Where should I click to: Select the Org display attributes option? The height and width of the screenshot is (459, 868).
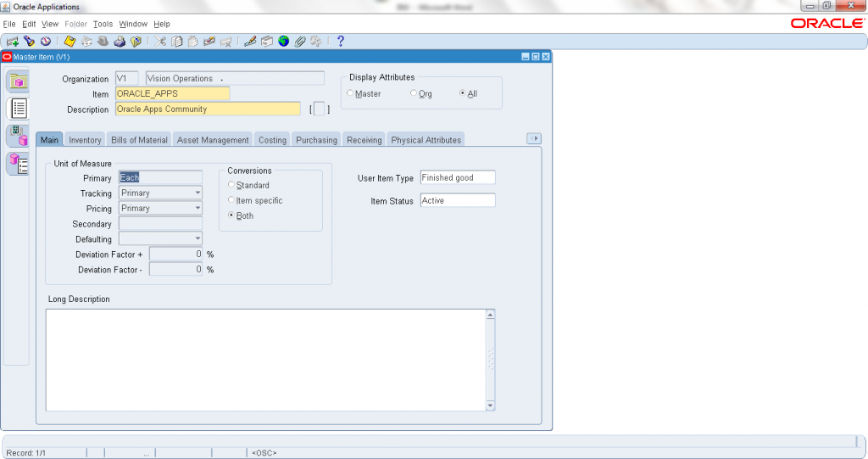(414, 93)
